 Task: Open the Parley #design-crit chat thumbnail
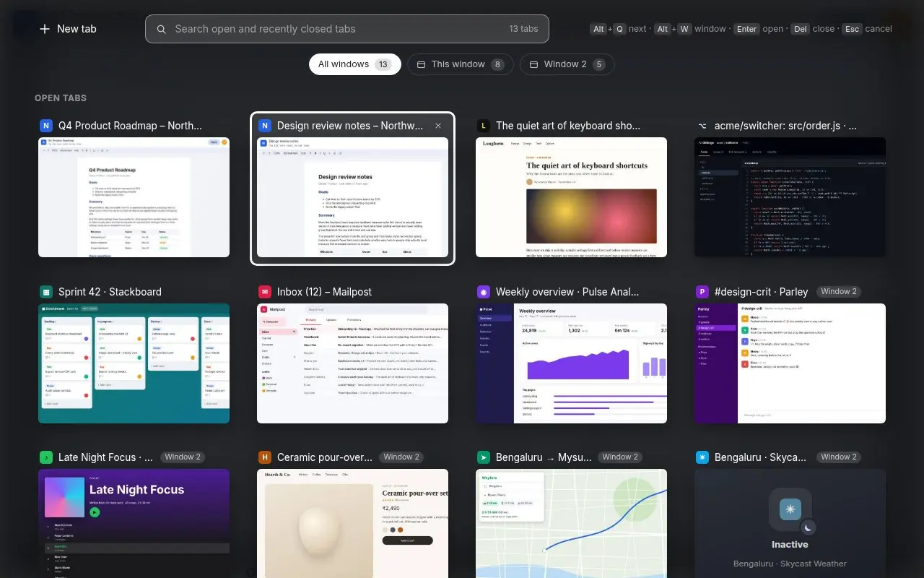(790, 363)
